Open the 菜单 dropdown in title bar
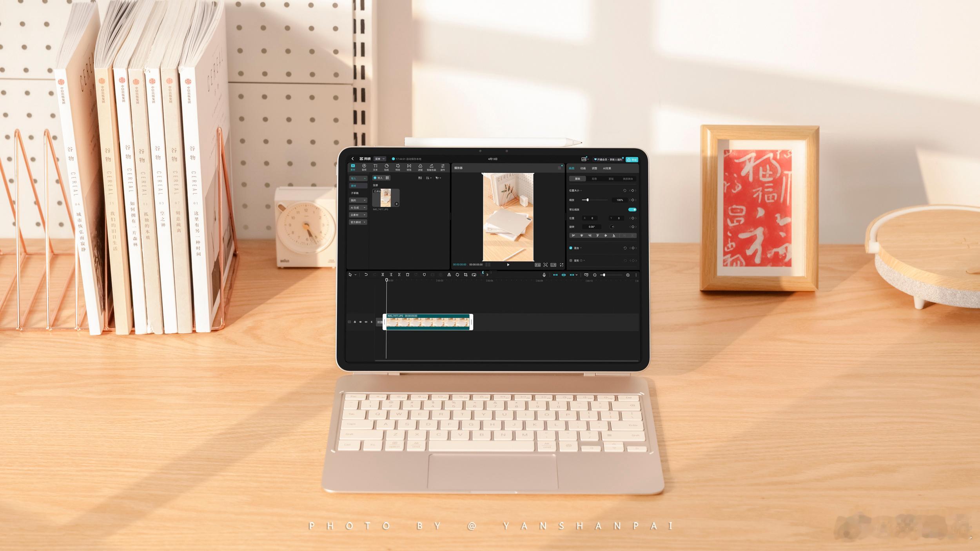The height and width of the screenshot is (551, 980). [379, 159]
